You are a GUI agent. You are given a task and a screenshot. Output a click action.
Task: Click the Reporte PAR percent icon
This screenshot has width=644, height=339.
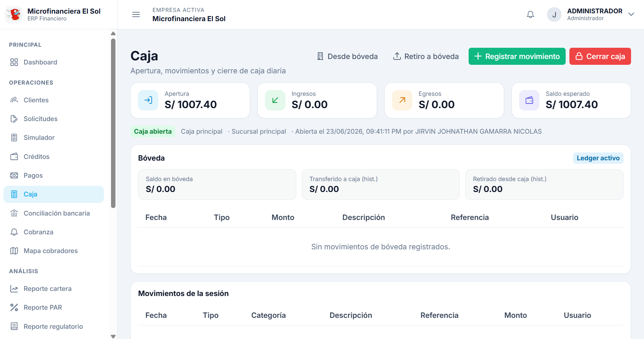coord(14,307)
